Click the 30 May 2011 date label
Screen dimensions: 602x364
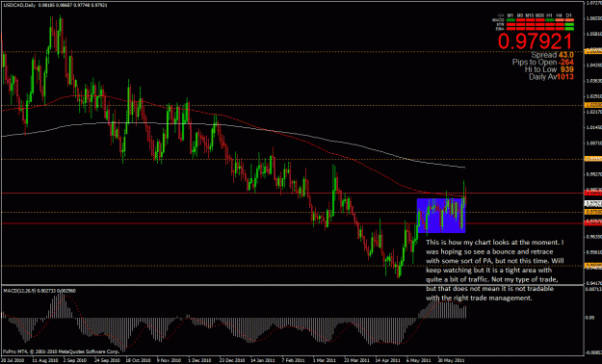point(451,360)
